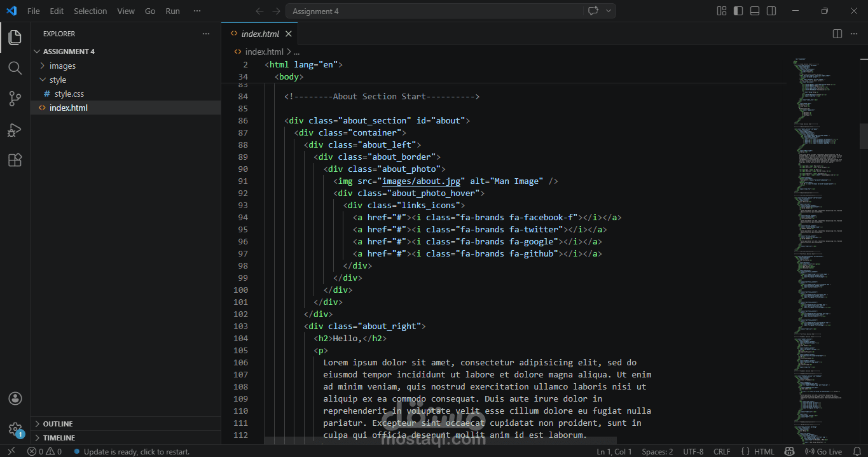Toggle the Secondary Side Bar visibility

pyautogui.click(x=771, y=11)
